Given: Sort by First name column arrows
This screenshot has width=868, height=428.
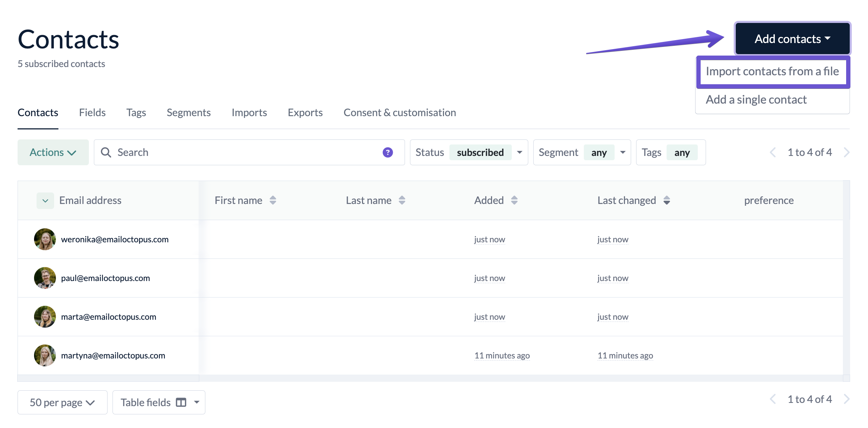Looking at the screenshot, I should (x=273, y=200).
